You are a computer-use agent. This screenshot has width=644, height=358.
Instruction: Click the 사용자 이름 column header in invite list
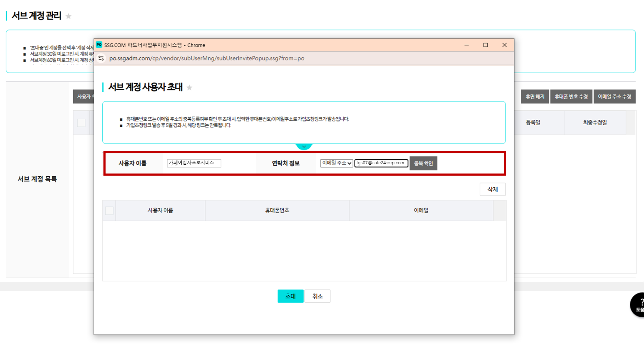(x=160, y=210)
